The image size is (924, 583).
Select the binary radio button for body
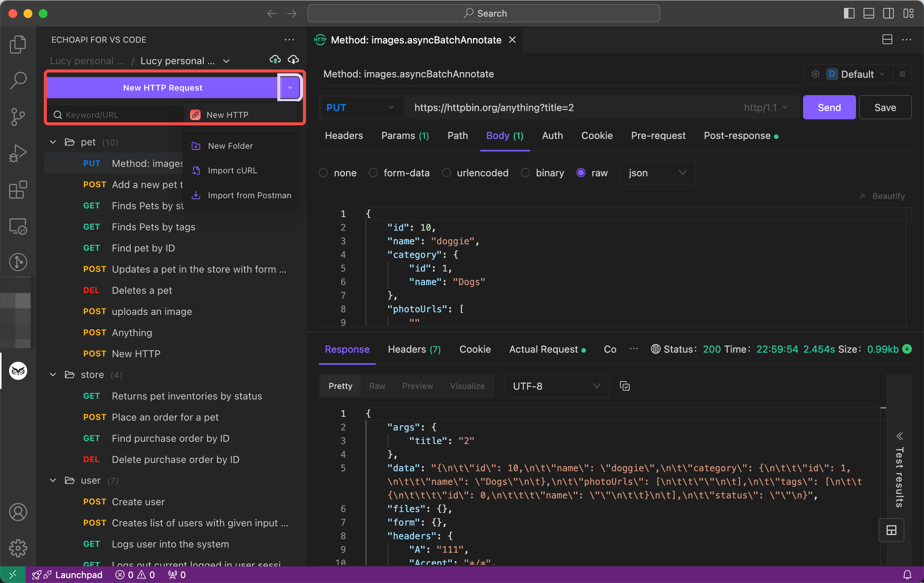click(525, 173)
